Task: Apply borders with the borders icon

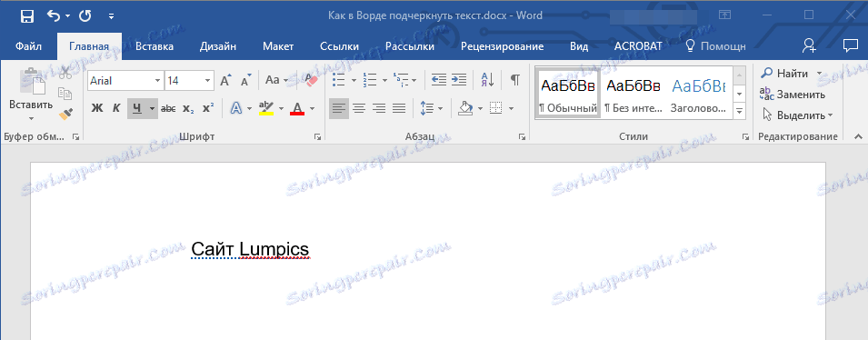Action: click(x=496, y=108)
